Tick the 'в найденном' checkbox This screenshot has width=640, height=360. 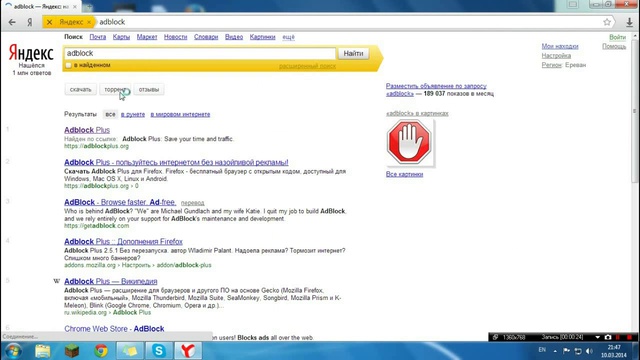click(x=69, y=65)
